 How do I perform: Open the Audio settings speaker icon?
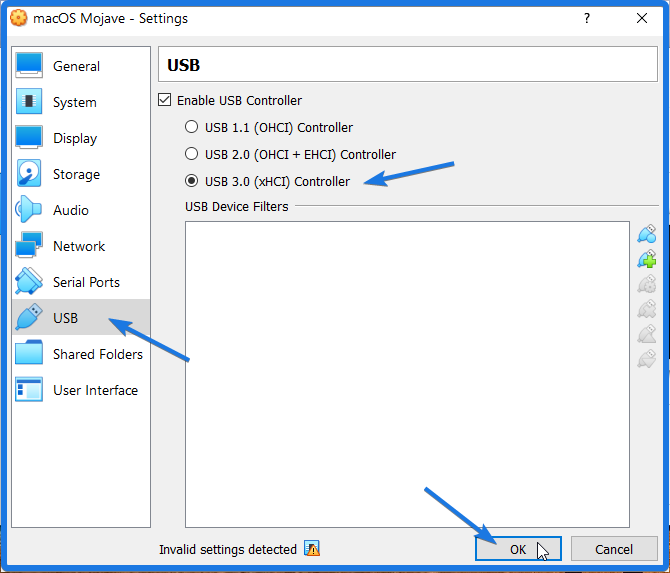(29, 209)
